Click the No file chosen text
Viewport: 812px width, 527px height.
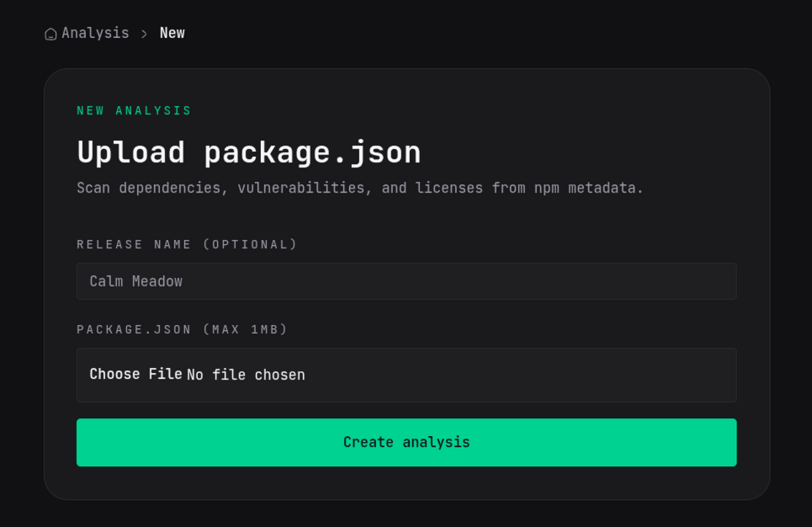(246, 375)
